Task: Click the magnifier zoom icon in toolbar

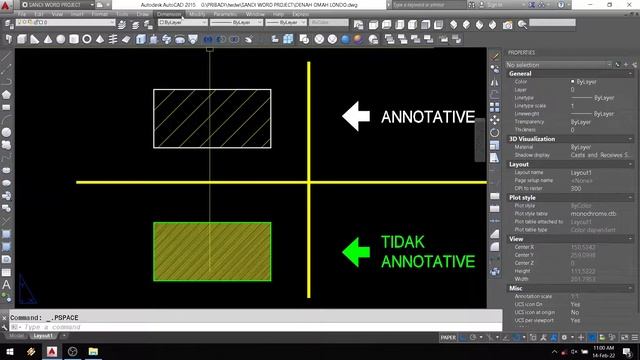Action: click(522, 25)
